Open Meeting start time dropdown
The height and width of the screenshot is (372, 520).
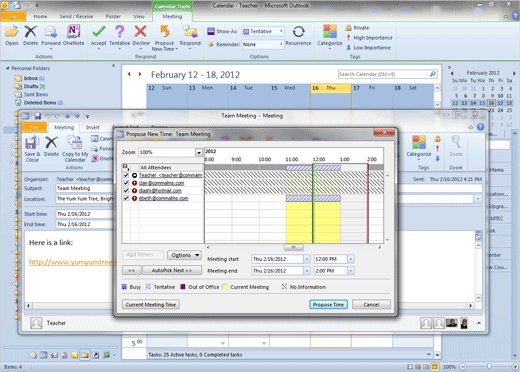(x=351, y=259)
